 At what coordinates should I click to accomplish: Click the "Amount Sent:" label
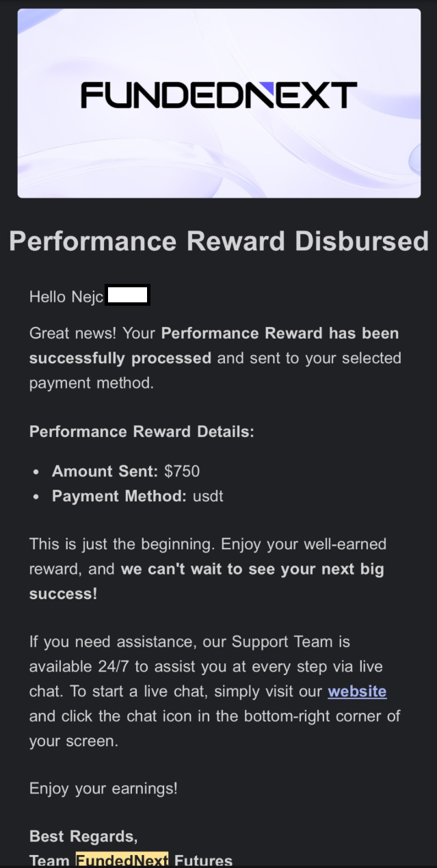click(x=105, y=471)
